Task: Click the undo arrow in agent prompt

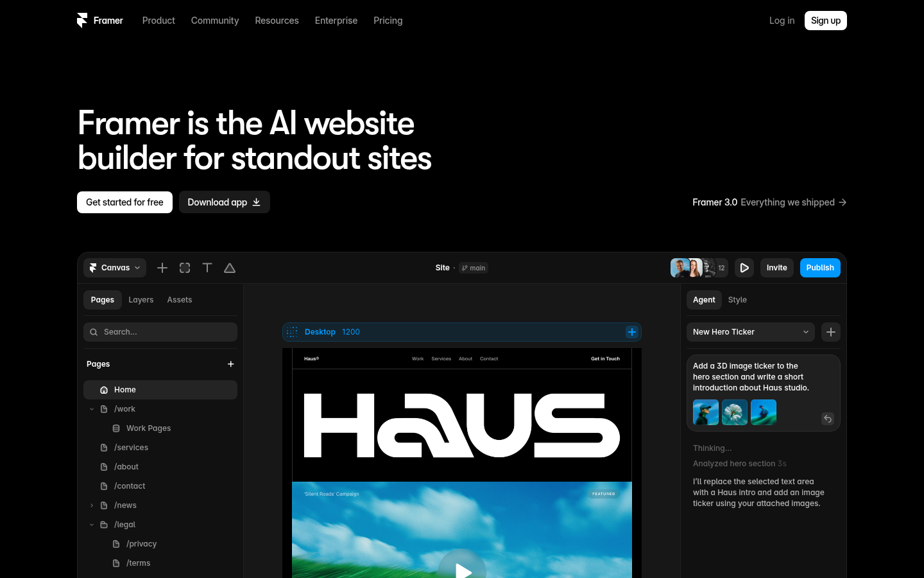Action: [x=828, y=419]
